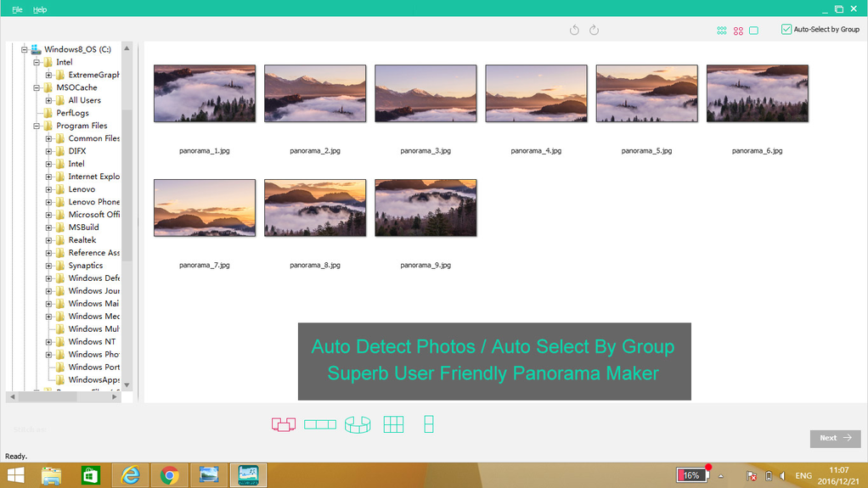Click the Next button
Viewport: 868px width, 488px height.
836,438
